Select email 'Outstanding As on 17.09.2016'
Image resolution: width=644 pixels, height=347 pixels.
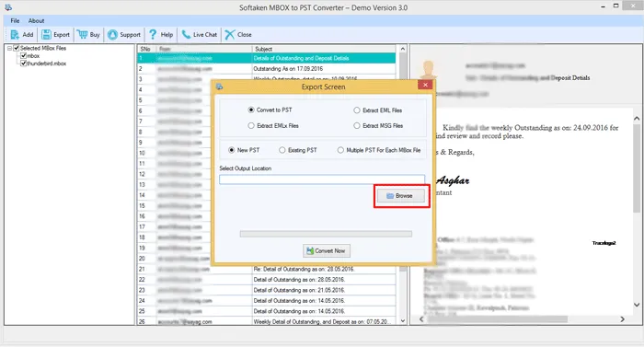267,69
